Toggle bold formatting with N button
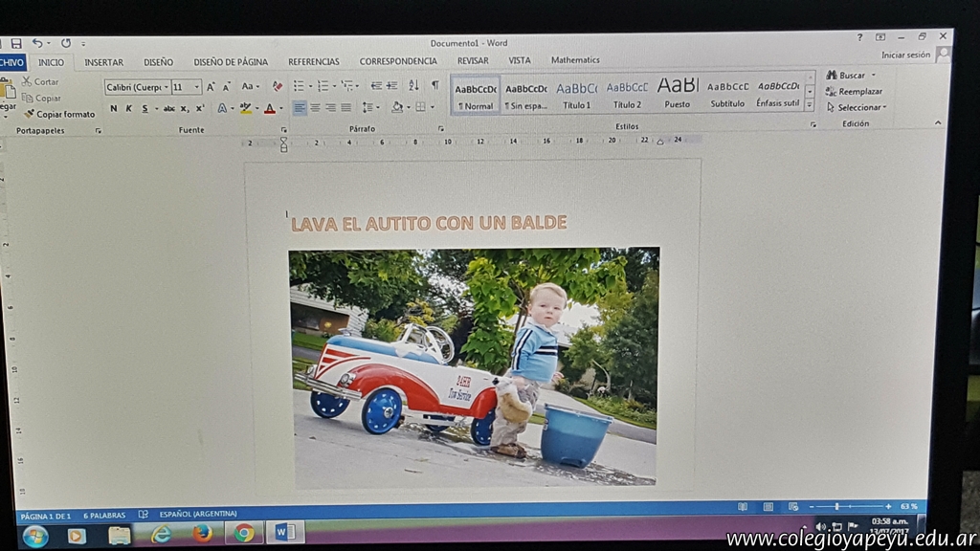This screenshot has width=980, height=551. [x=113, y=109]
